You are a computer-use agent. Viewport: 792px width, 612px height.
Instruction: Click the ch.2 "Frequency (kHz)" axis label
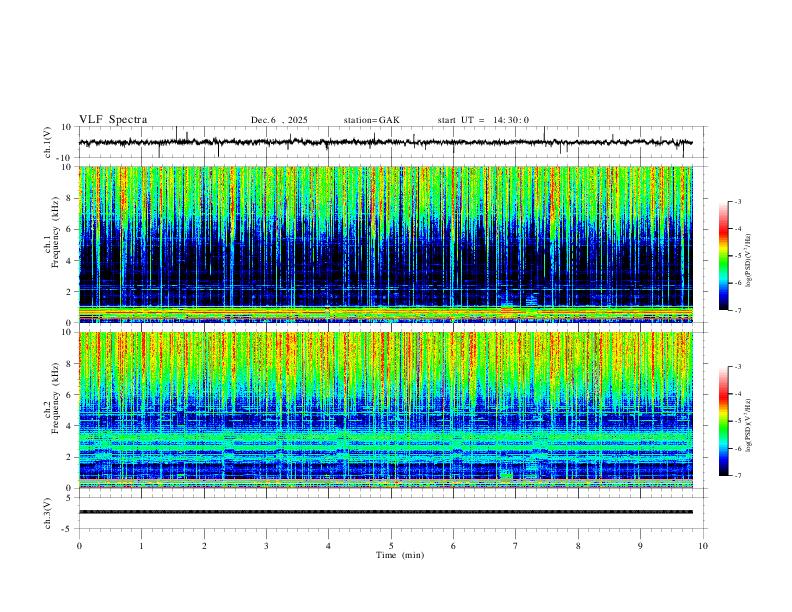tap(56, 398)
